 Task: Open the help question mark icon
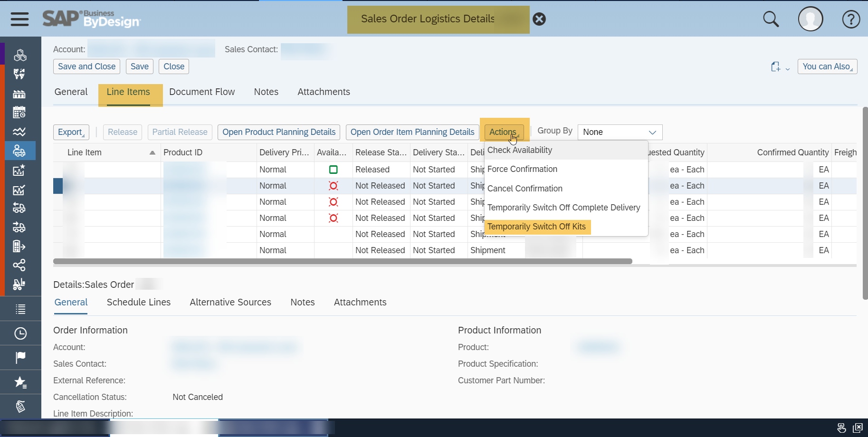click(x=851, y=19)
